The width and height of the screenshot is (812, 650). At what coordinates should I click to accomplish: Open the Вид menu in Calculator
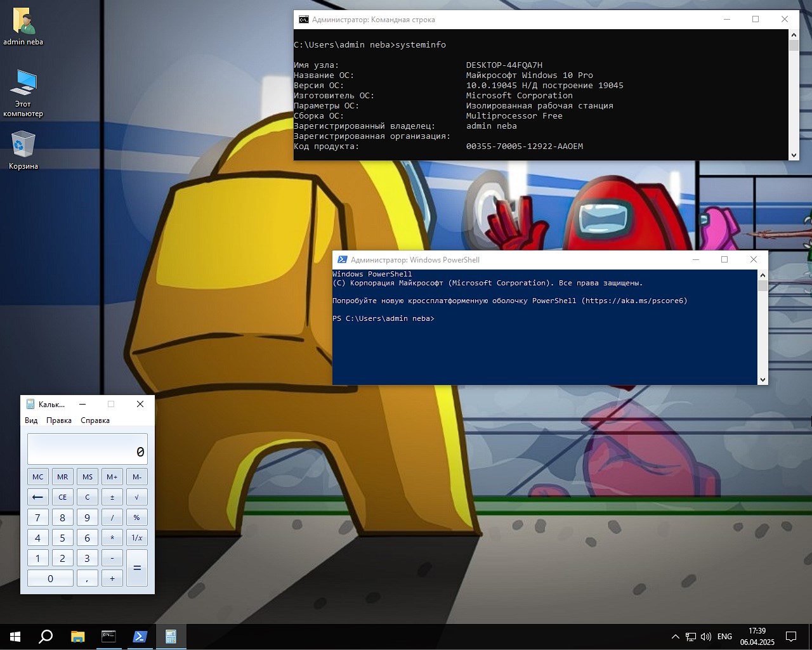31,420
